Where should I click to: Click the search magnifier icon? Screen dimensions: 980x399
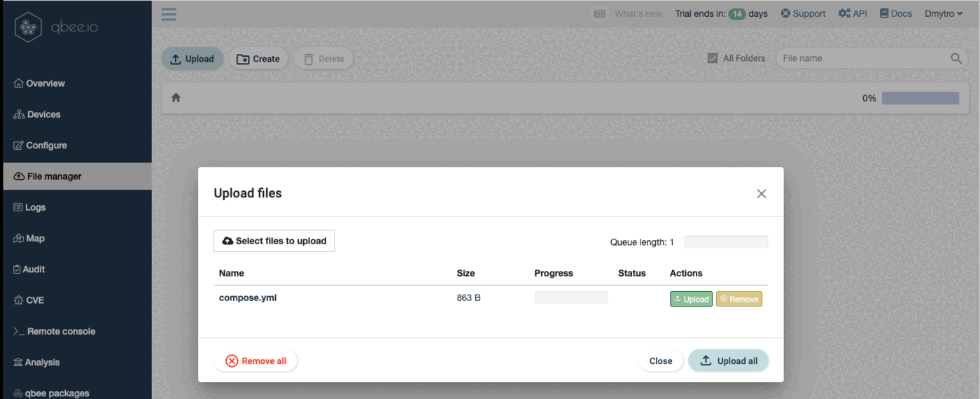tap(956, 58)
